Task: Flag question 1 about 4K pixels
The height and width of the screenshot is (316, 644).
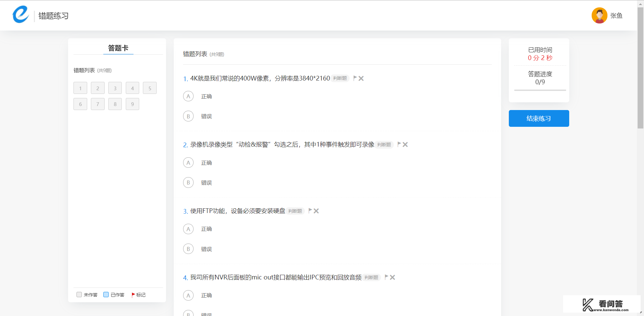Action: pos(355,78)
